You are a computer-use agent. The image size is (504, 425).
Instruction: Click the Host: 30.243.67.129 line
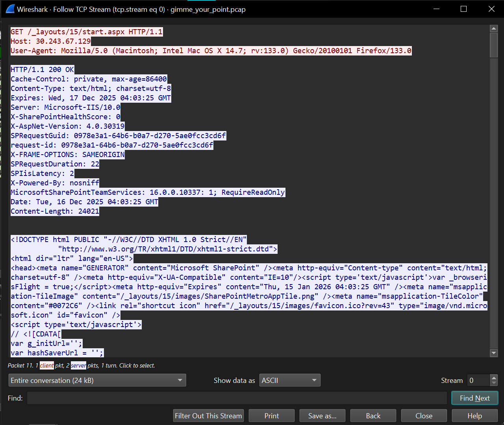click(x=50, y=41)
